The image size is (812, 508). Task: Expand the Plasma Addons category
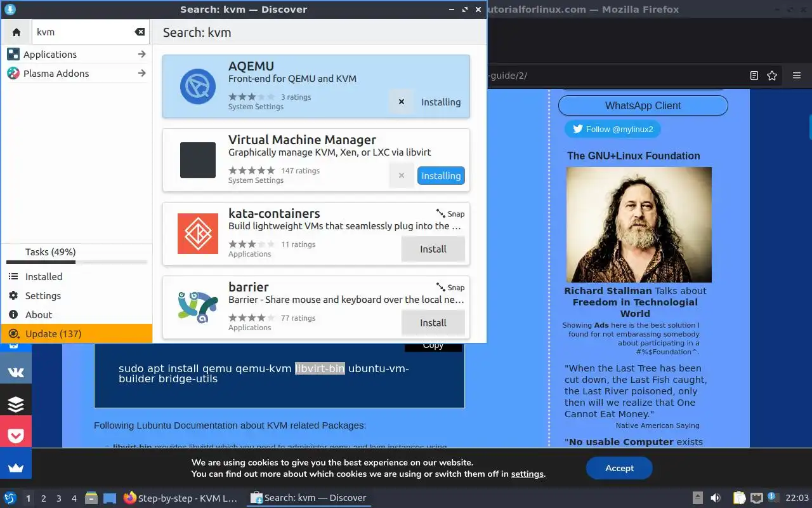(77, 74)
